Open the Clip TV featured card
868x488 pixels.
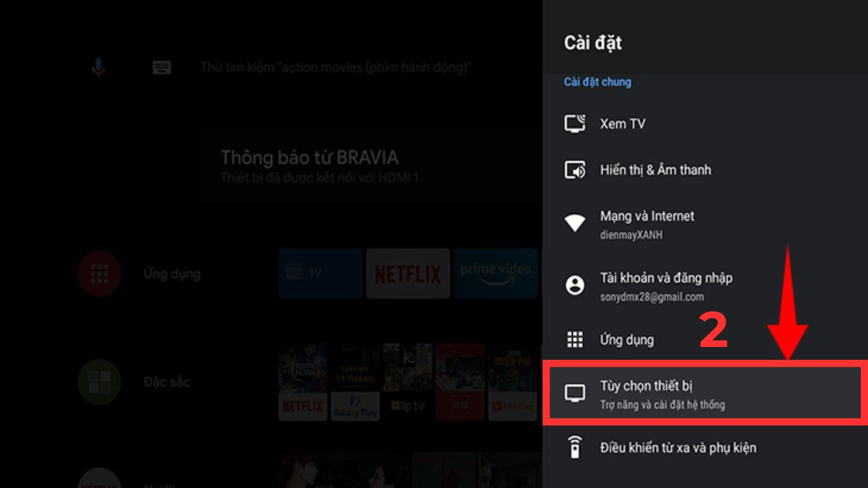tap(407, 382)
